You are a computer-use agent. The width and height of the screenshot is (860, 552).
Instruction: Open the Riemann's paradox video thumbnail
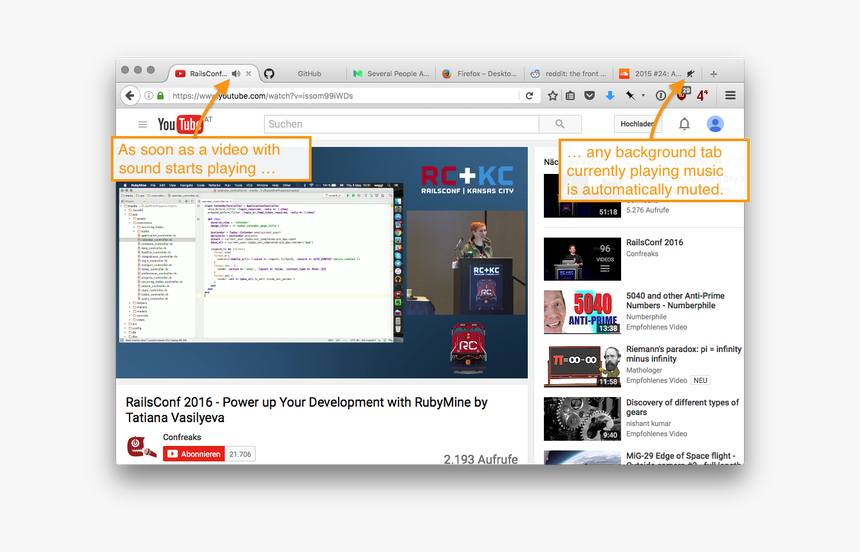[x=582, y=366]
